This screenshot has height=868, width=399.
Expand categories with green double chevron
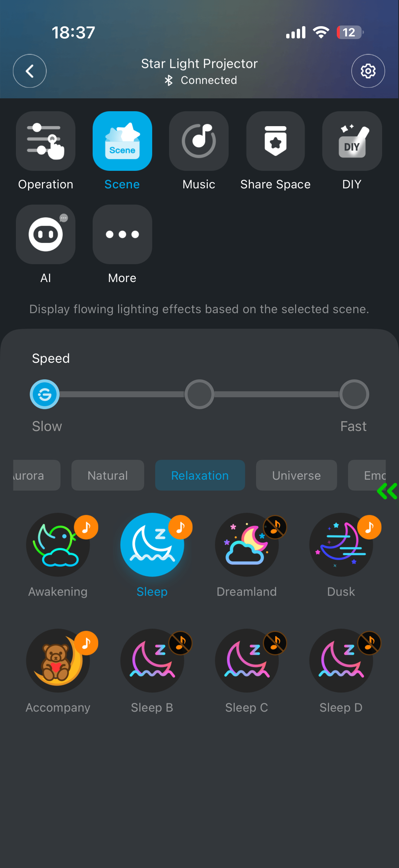(x=387, y=491)
